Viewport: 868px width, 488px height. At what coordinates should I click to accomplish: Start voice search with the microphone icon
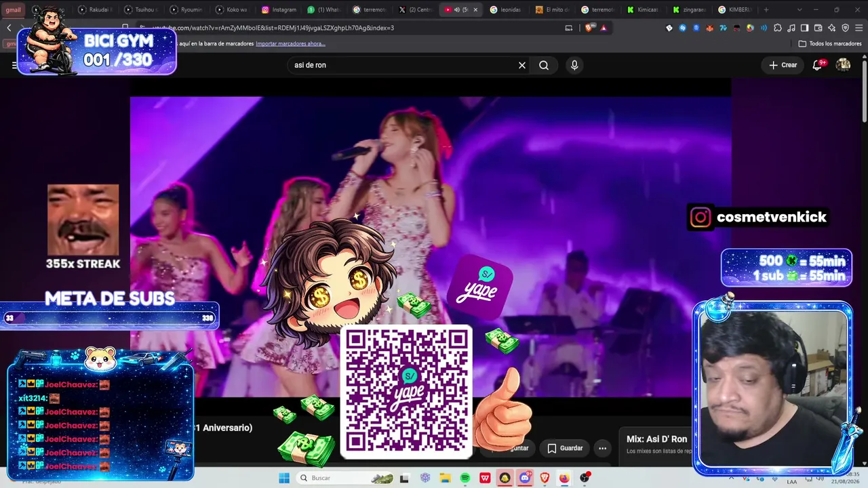point(574,65)
